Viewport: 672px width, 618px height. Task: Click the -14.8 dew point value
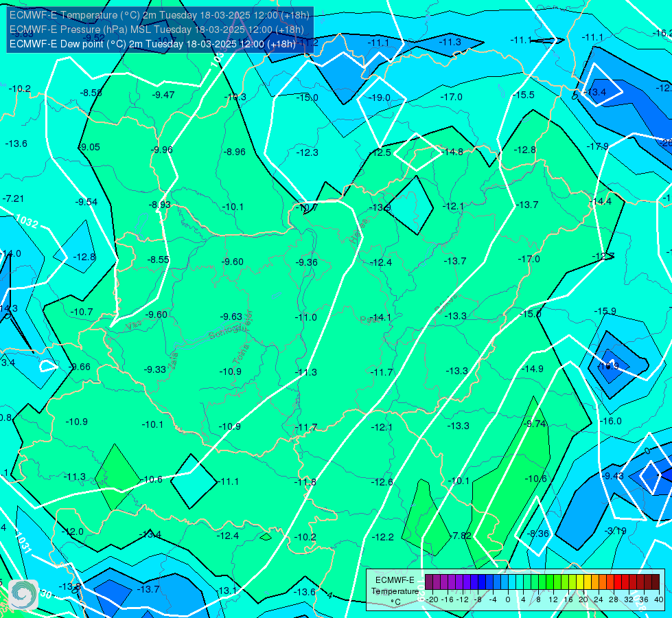click(452, 152)
